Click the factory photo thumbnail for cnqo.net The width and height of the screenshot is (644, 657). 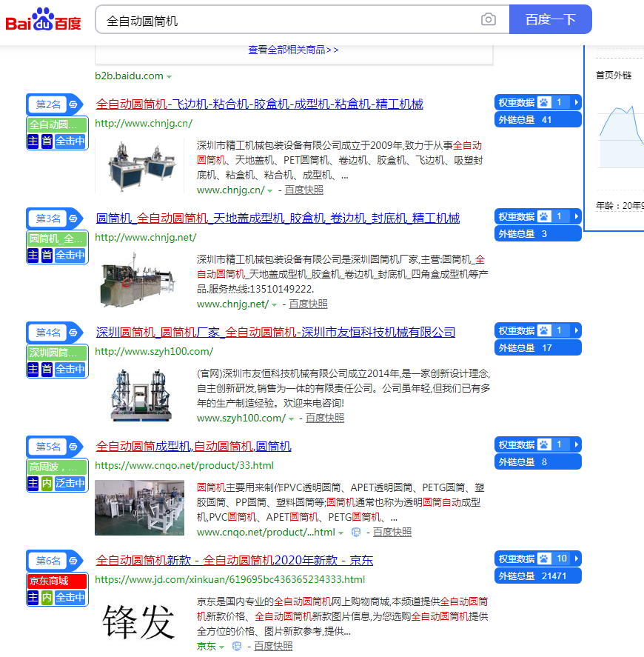point(139,508)
